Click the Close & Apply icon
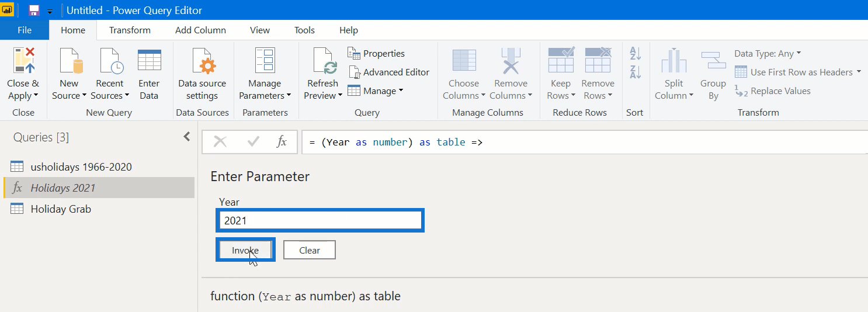 (x=23, y=61)
